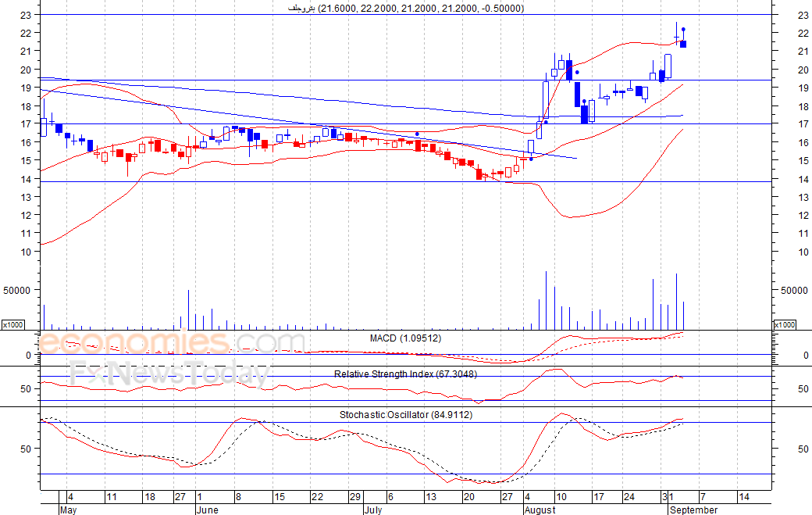The width and height of the screenshot is (812, 515).
Task: Select the August month label on time axis
Action: 540,510
